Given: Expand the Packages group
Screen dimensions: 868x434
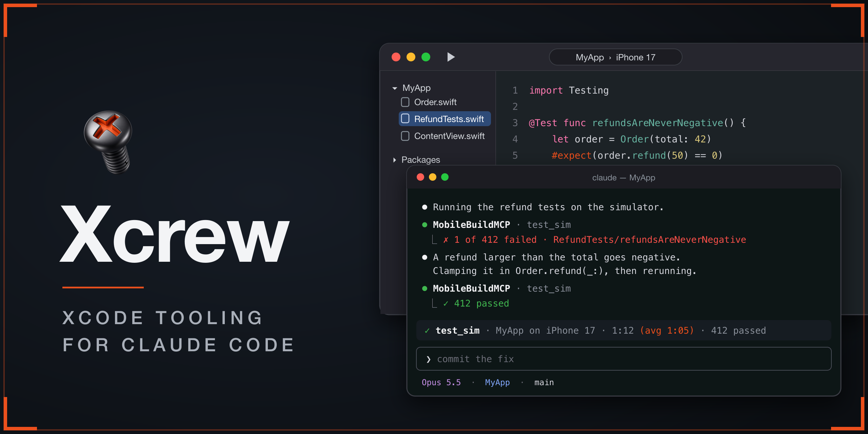Looking at the screenshot, I should (395, 160).
